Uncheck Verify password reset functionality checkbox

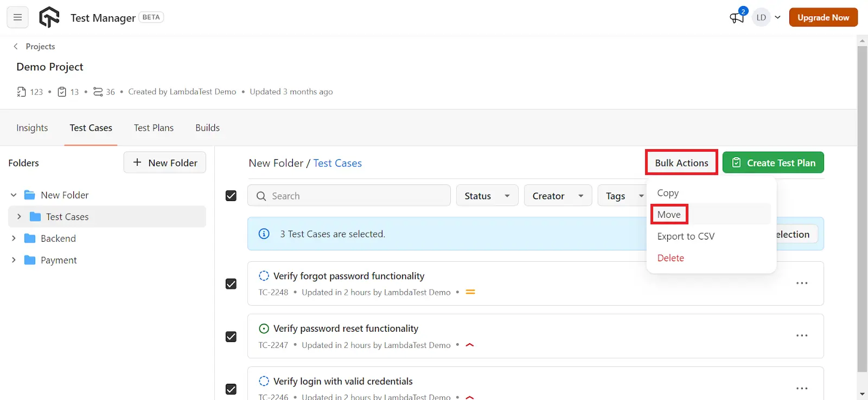click(231, 337)
